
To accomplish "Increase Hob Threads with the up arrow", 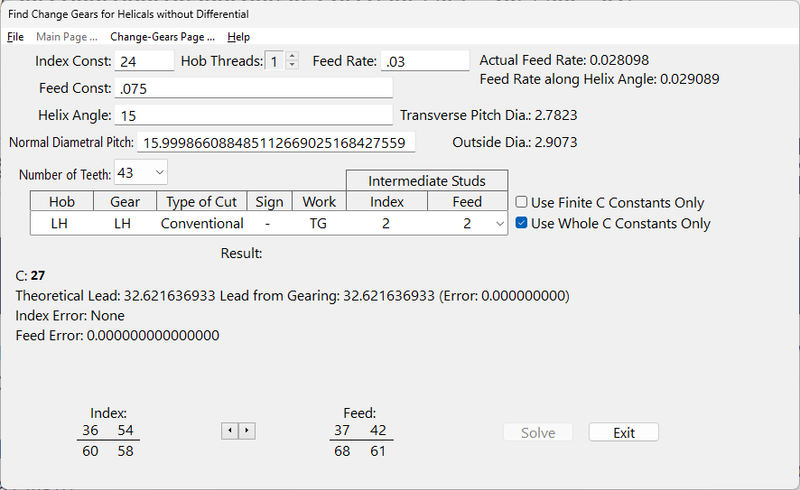I will [x=291, y=57].
